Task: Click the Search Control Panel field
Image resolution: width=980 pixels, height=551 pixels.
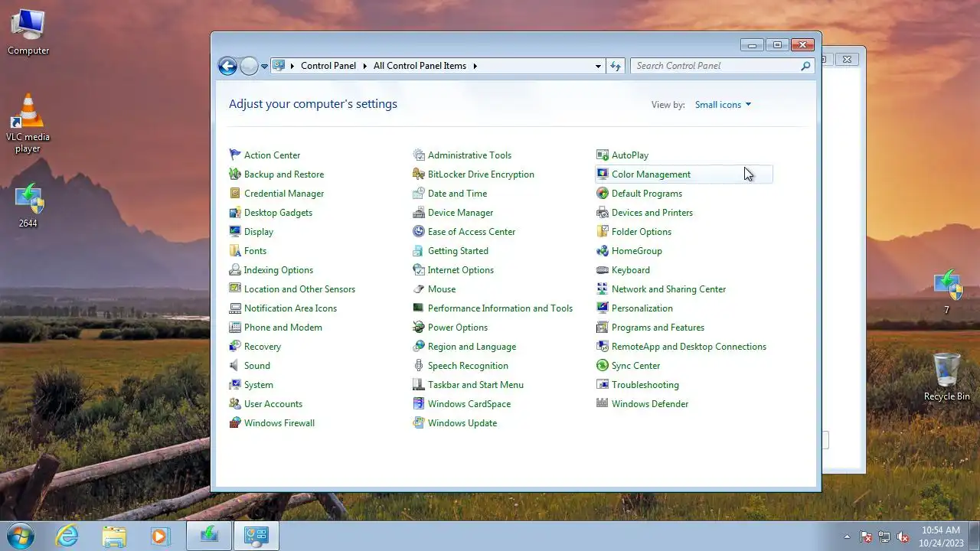Action: pos(722,66)
